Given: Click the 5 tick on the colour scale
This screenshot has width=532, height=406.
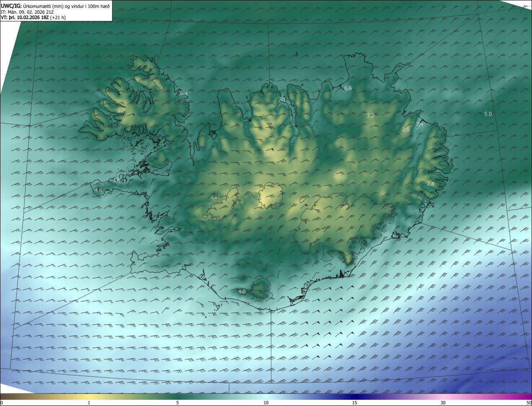Looking at the screenshot, I should (x=177, y=403).
